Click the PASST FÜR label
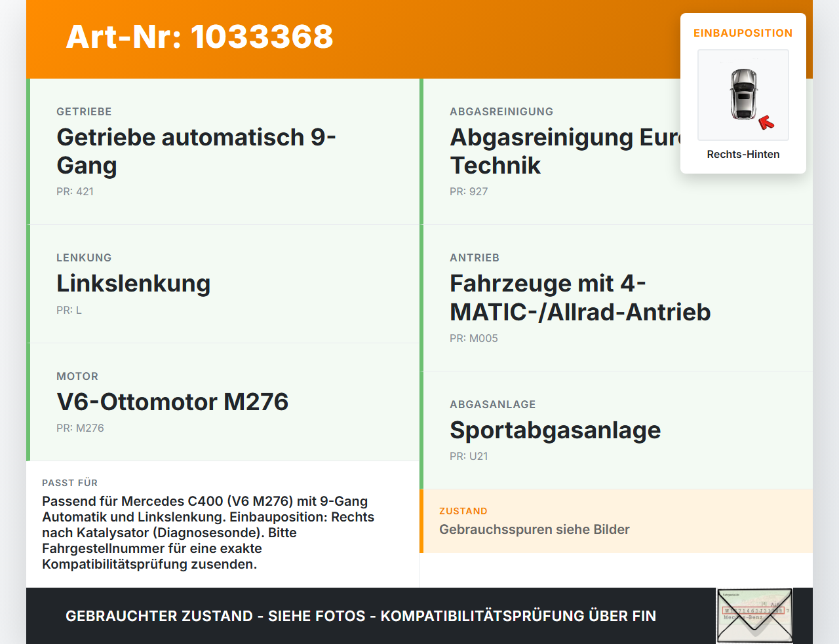Screen dimensions: 839x644 69,483
